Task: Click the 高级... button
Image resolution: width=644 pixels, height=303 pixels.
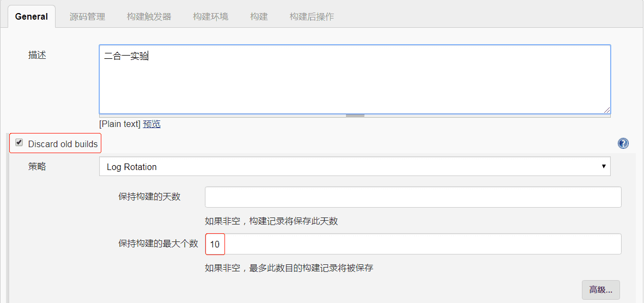Action: pyautogui.click(x=601, y=290)
